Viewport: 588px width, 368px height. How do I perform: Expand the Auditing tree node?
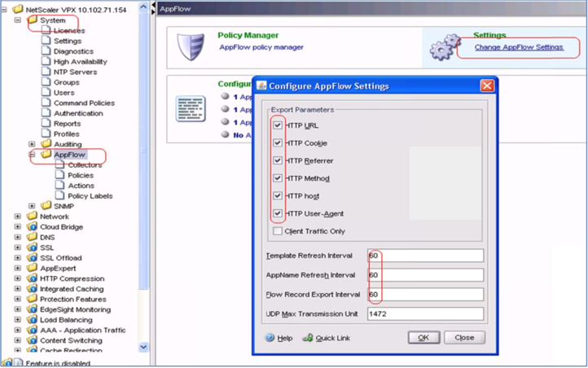(32, 144)
